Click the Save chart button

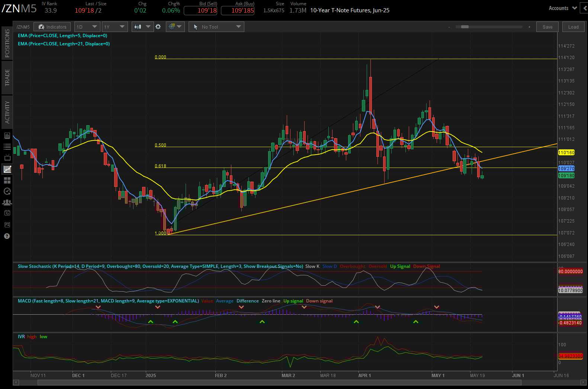tap(547, 27)
